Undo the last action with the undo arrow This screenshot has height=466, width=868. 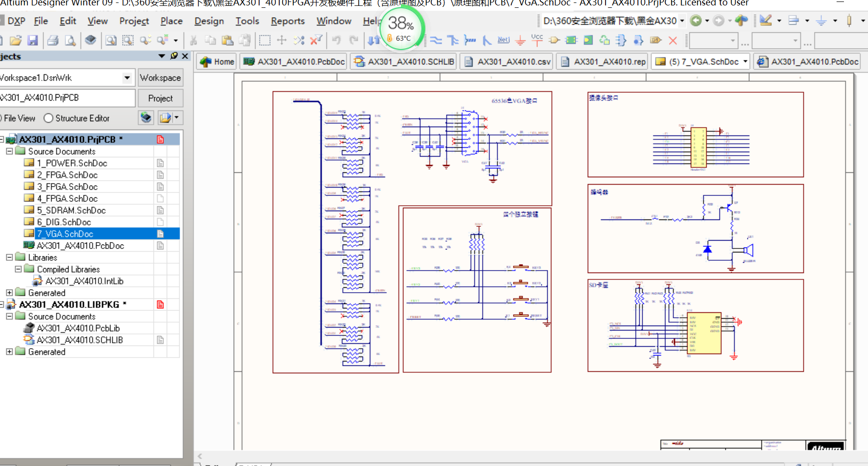(337, 40)
